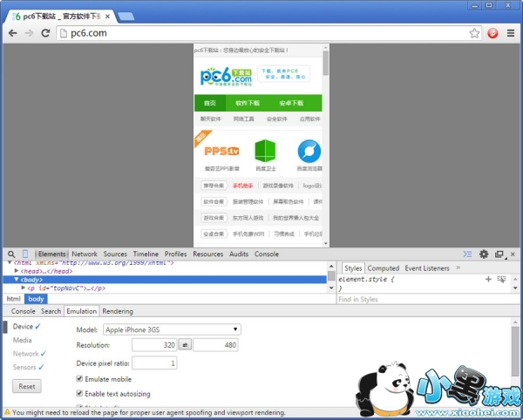
Task: Click the pc6.com logo
Action: pos(226,77)
